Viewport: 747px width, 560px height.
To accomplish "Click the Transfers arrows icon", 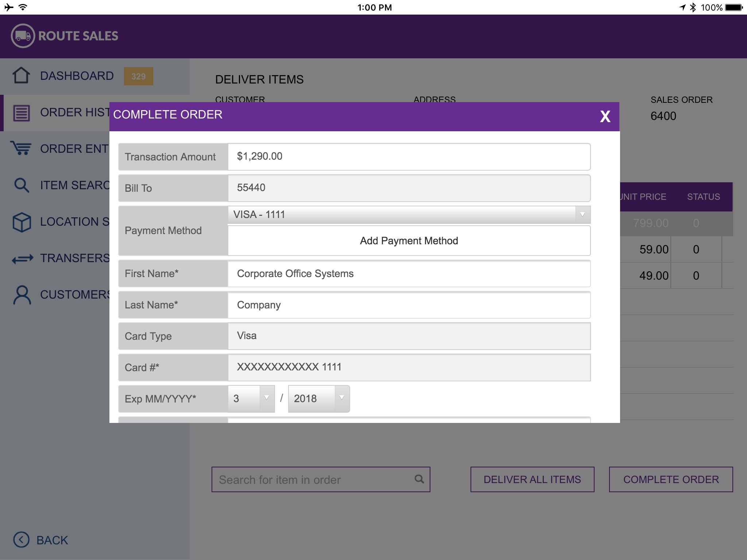I will pyautogui.click(x=22, y=258).
